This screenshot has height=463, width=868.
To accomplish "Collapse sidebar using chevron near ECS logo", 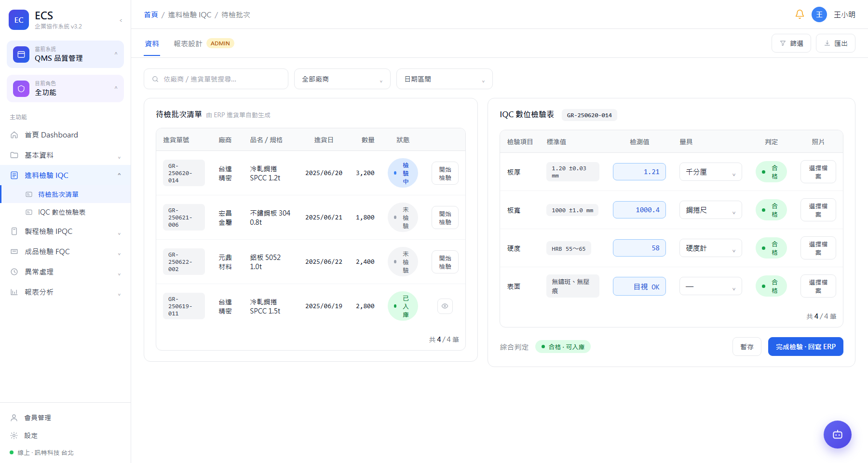I will [121, 20].
